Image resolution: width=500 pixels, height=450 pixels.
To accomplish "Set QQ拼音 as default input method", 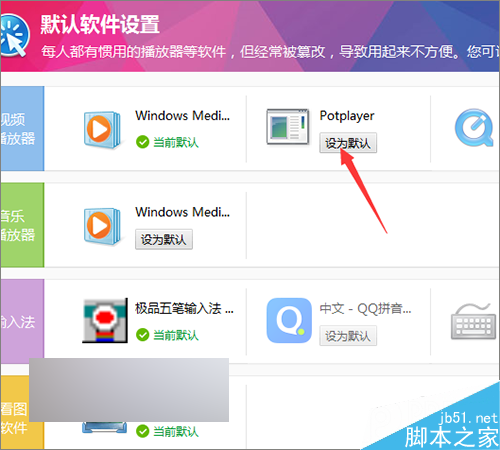I will point(348,336).
